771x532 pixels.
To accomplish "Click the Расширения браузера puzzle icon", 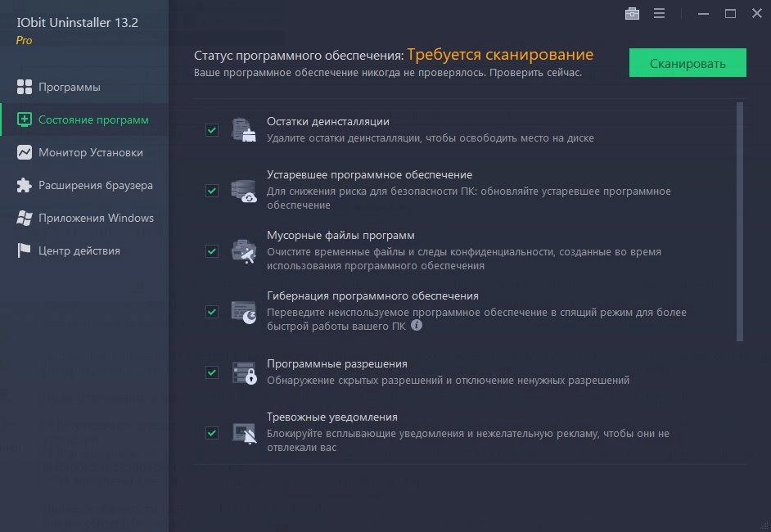I will click(24, 185).
